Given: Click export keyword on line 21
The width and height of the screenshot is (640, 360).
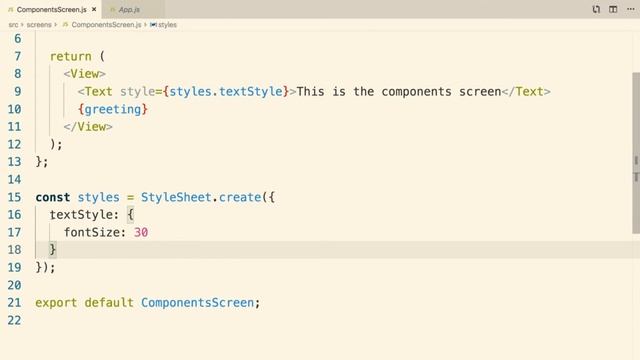Looking at the screenshot, I should click(x=56, y=303).
